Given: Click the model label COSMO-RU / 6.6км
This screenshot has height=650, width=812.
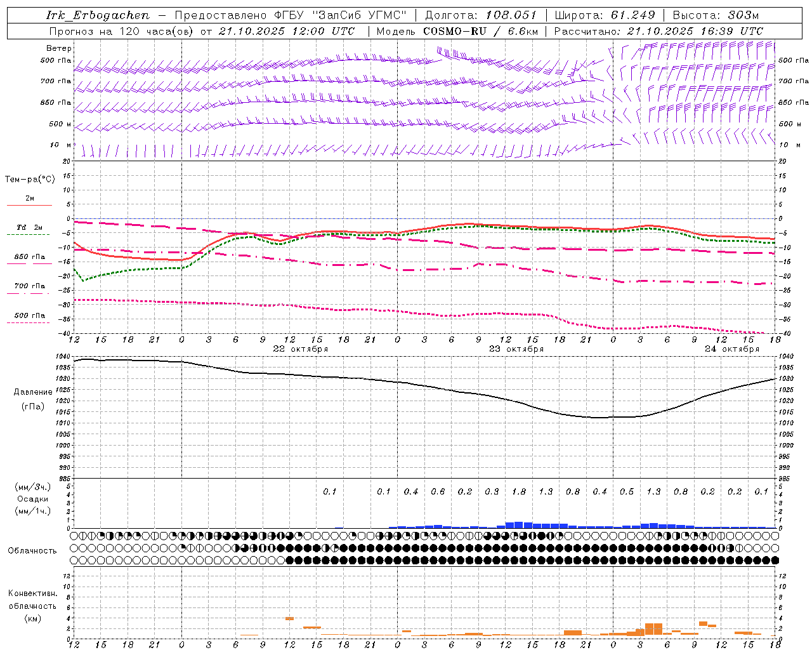Looking at the screenshot, I should 480,31.
